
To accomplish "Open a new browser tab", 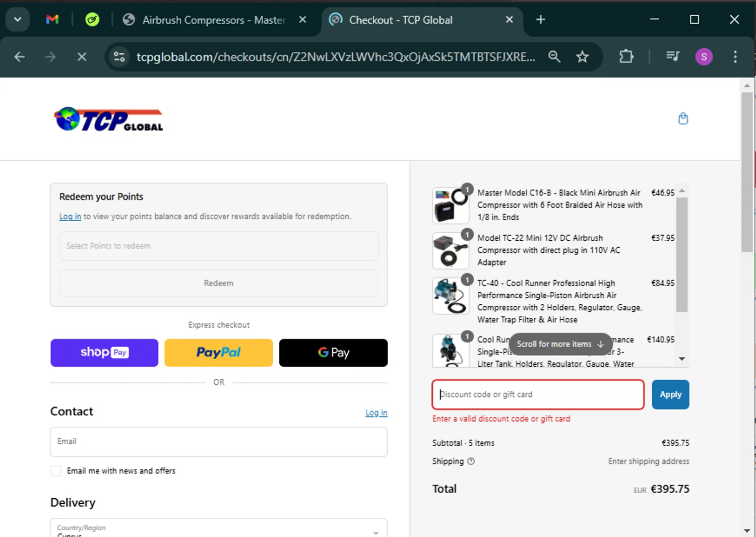I will point(541,20).
